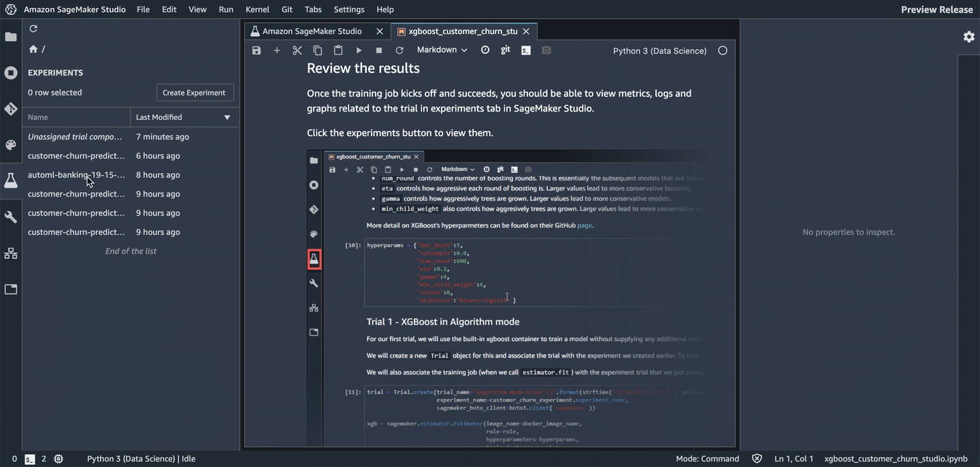Screen dimensions: 980x467
Task: Open the File menu
Action: 143,10
